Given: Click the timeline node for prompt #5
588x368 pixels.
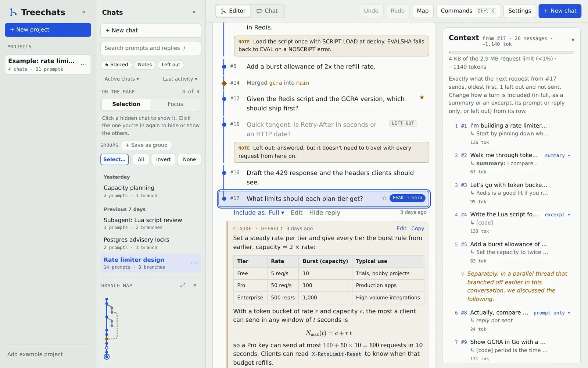Looking at the screenshot, I should [224, 67].
